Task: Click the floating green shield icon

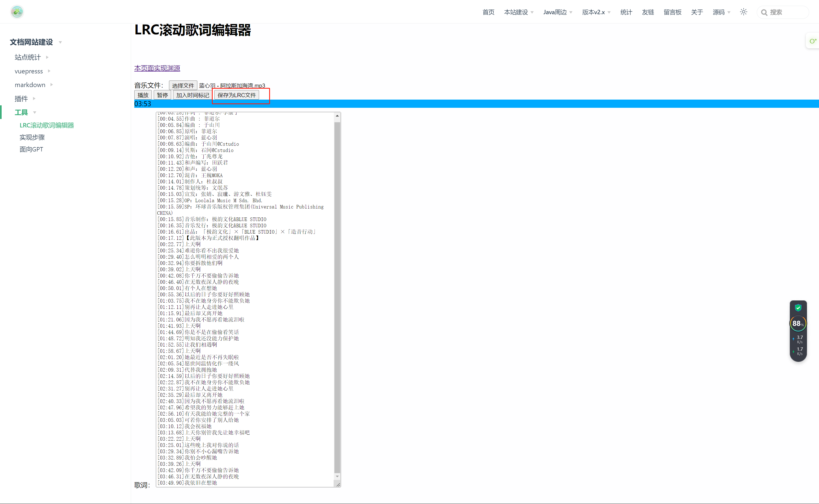Action: (x=798, y=307)
